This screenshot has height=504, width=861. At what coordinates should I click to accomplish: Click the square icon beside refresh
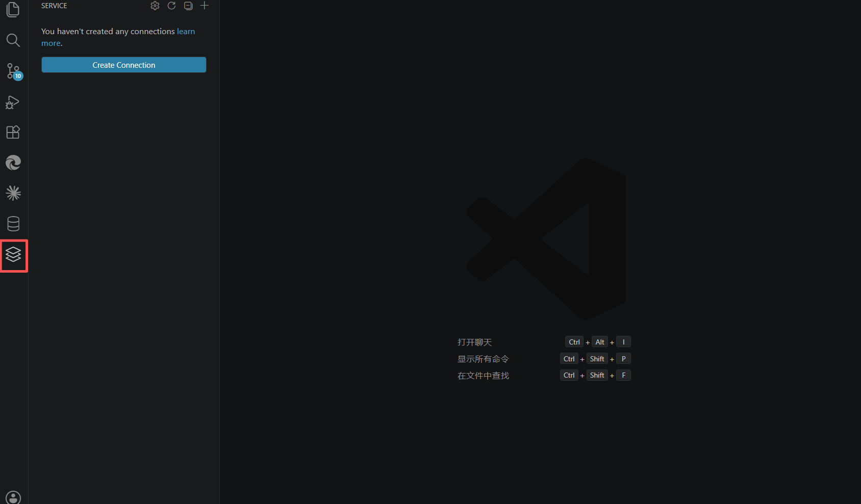click(x=188, y=6)
